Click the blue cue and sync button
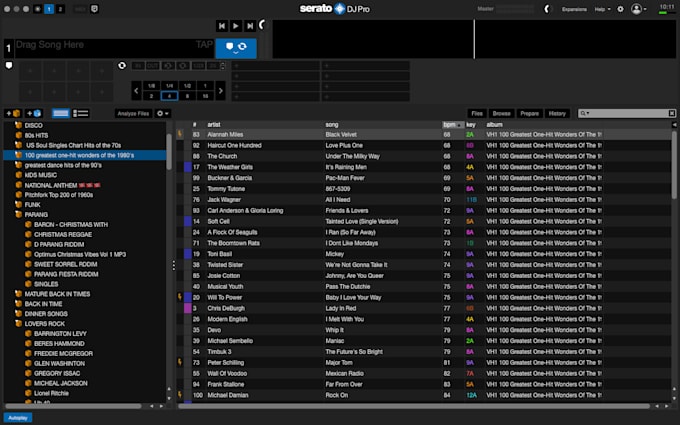This screenshot has width=680, height=425. click(236, 48)
